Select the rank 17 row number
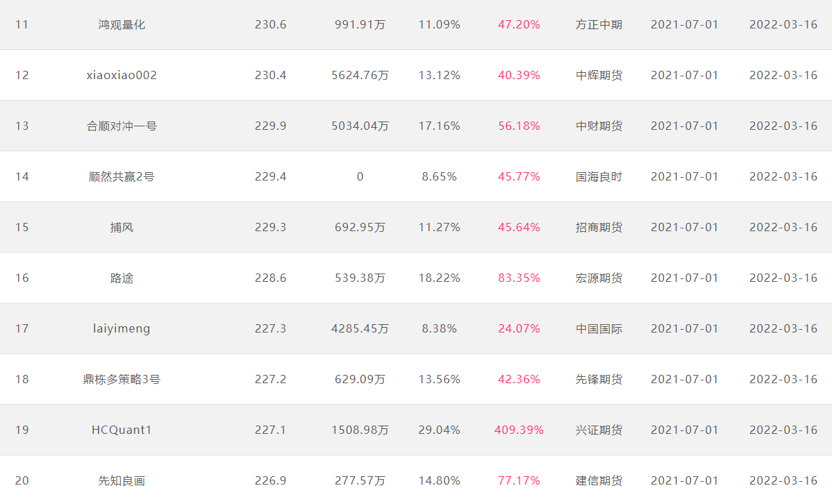Viewport: 832px width, 504px height. tap(22, 328)
